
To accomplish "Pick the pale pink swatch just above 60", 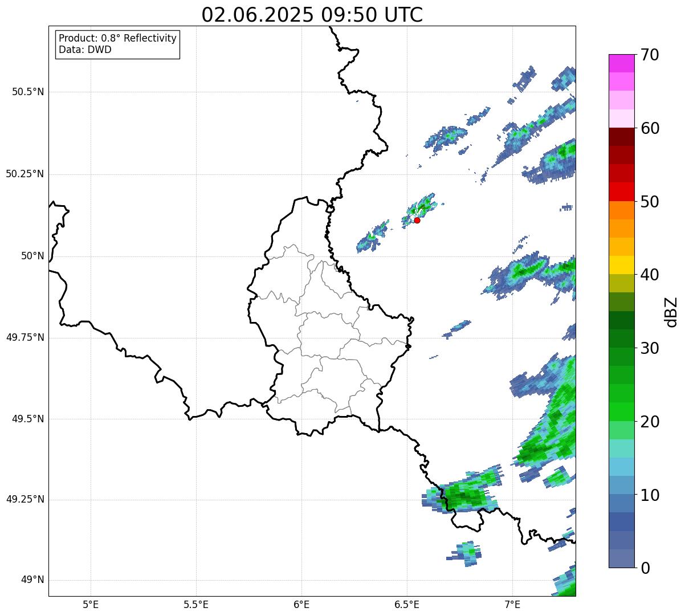I will 621,119.
